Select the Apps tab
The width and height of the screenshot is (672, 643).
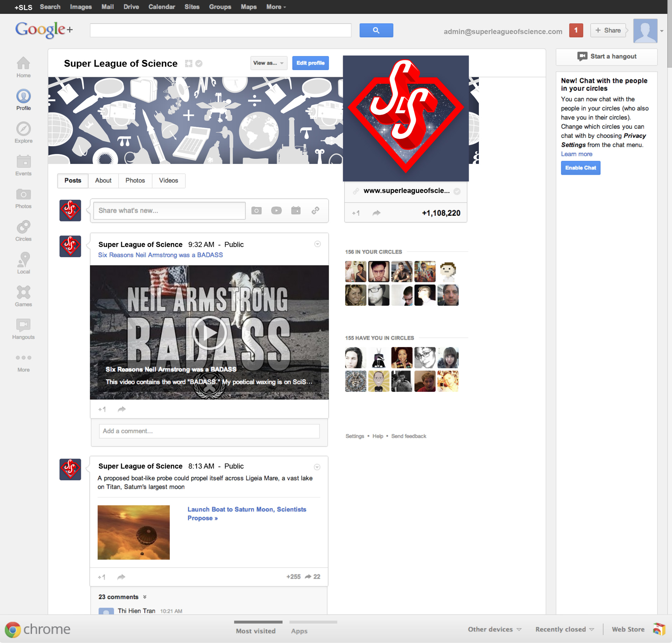(299, 630)
